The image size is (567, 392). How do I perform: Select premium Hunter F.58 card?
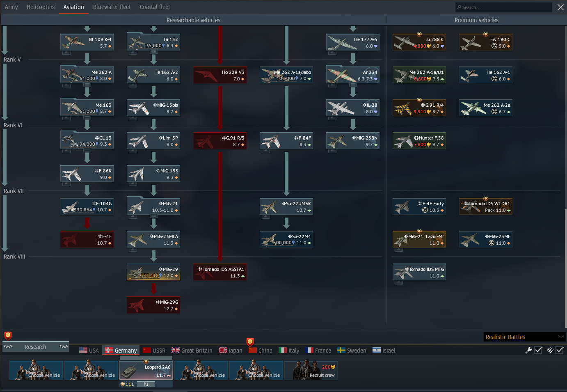419,141
